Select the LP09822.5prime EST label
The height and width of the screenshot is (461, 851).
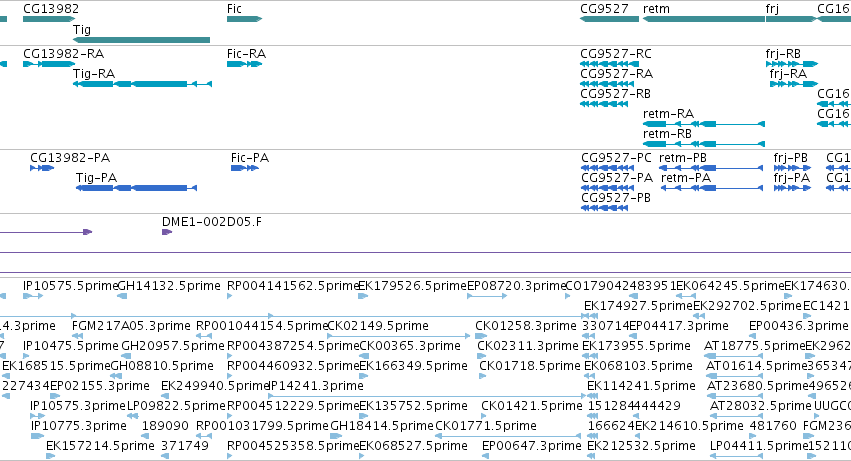click(x=176, y=407)
